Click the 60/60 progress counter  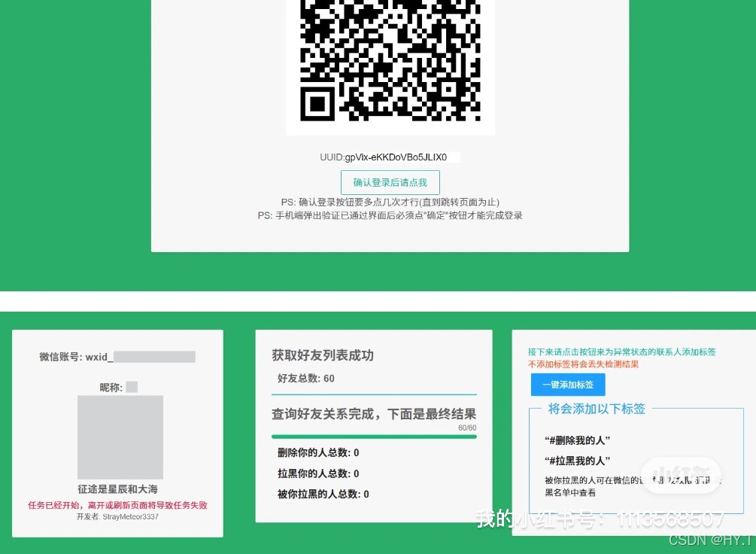pyautogui.click(x=467, y=428)
